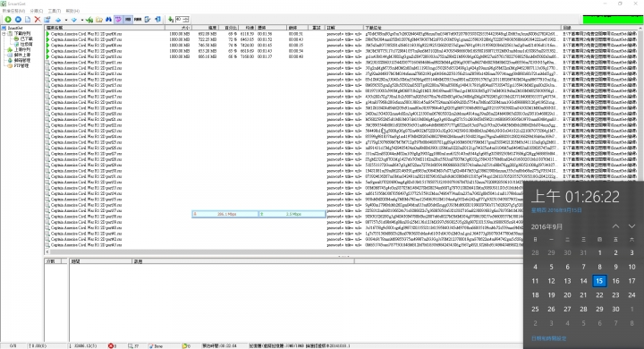Click the binoculars search icon

point(108,20)
